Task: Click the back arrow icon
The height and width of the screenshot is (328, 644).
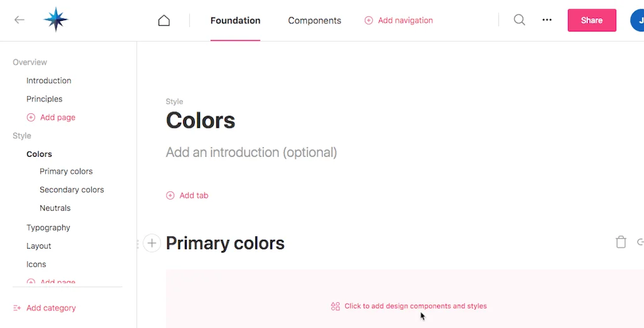Action: [x=19, y=20]
